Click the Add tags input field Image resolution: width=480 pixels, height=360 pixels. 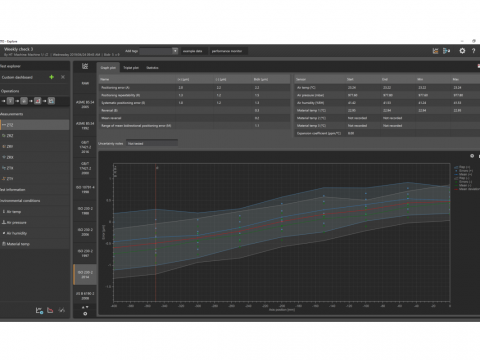[x=156, y=51]
